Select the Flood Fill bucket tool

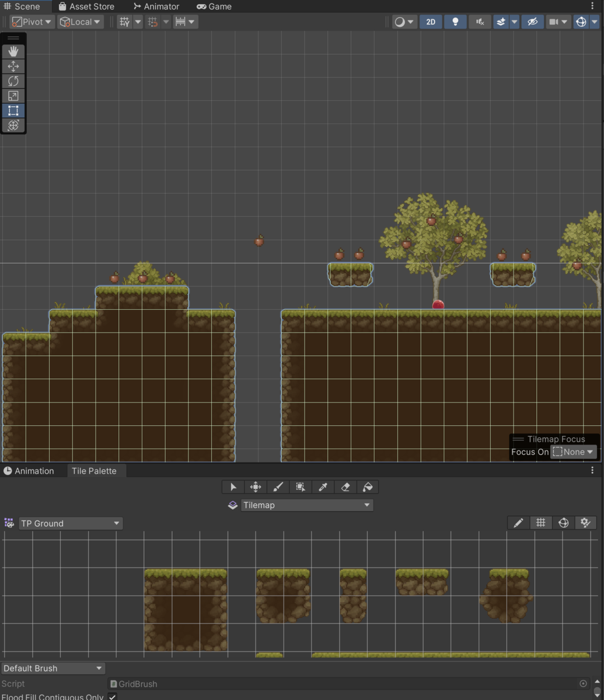pos(368,487)
